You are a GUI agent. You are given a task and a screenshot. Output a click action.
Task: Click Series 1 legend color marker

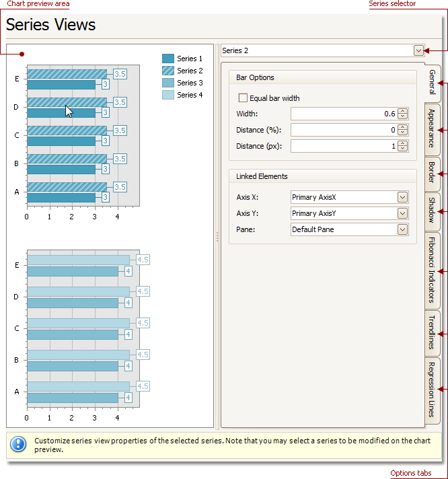168,59
